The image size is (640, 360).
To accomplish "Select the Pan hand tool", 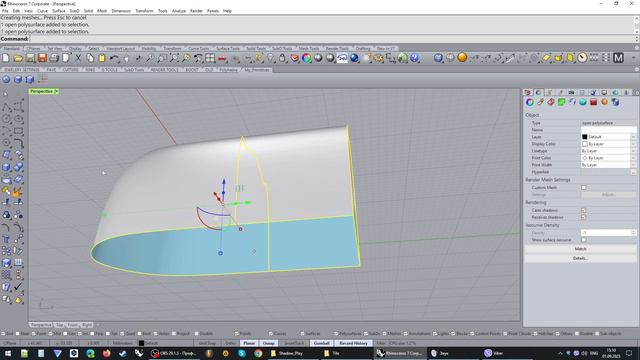I will point(126,58).
